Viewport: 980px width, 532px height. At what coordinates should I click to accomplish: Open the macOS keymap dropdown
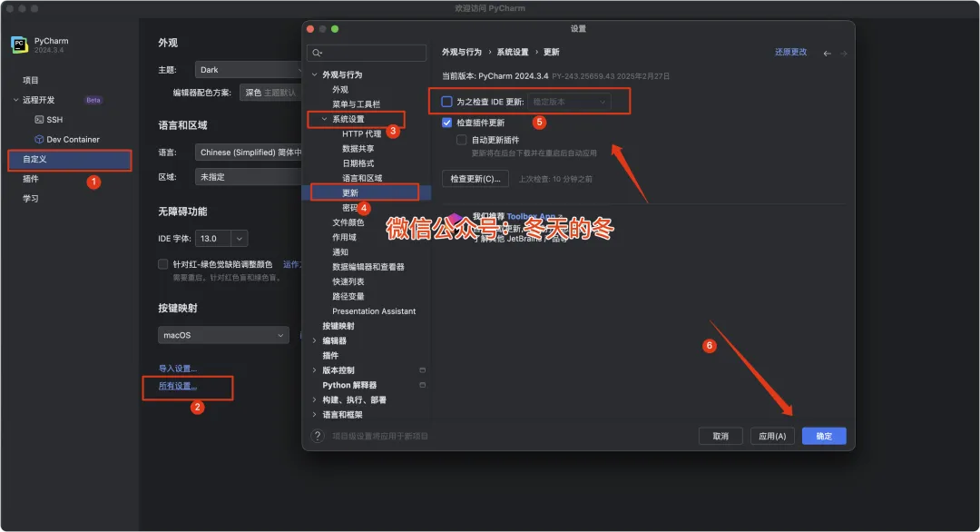pyautogui.click(x=223, y=335)
